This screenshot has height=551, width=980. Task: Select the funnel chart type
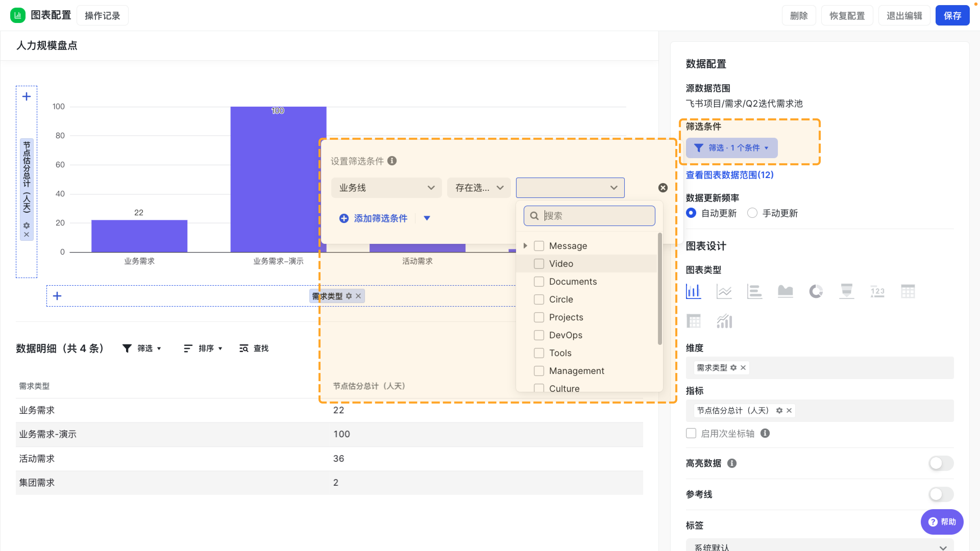[x=847, y=292]
